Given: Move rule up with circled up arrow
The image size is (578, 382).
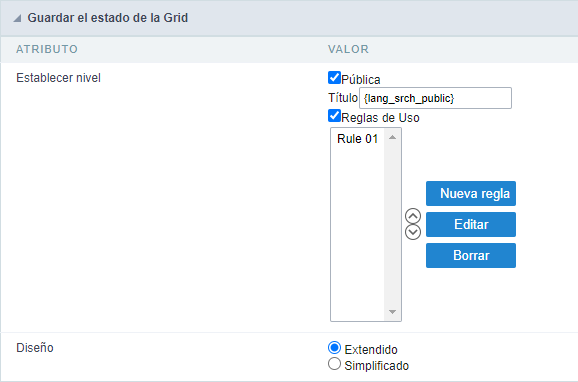Looking at the screenshot, I should point(413,216).
